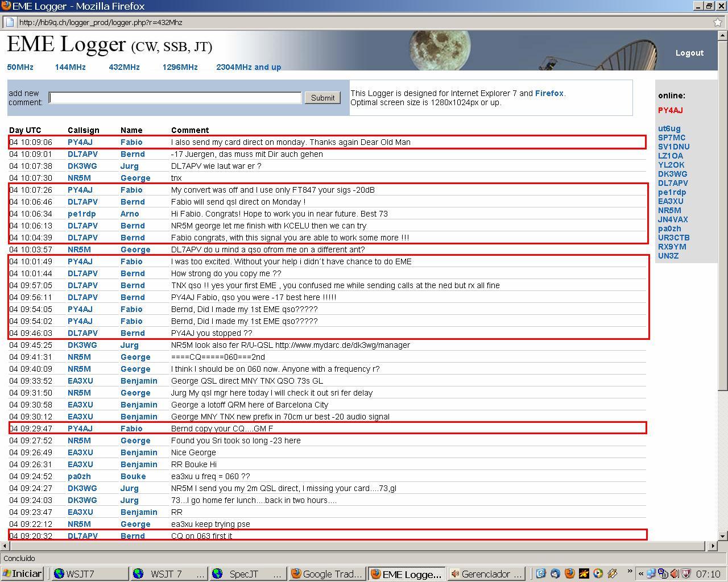The image size is (728, 582).
Task: Switch to the WSJT7 taskbar window
Action: (90, 573)
